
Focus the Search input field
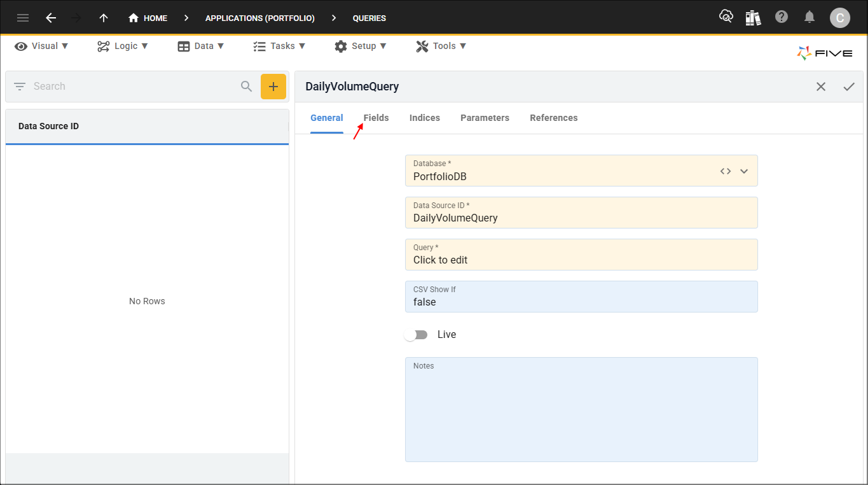point(134,87)
